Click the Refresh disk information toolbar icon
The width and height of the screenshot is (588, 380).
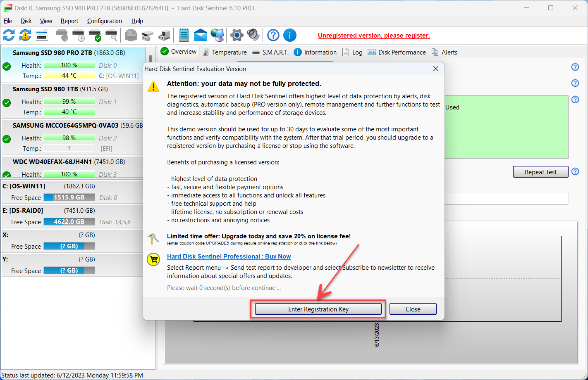point(9,35)
